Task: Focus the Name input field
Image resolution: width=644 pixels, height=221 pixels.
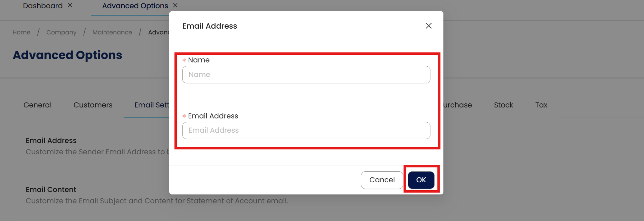Action: pos(306,75)
